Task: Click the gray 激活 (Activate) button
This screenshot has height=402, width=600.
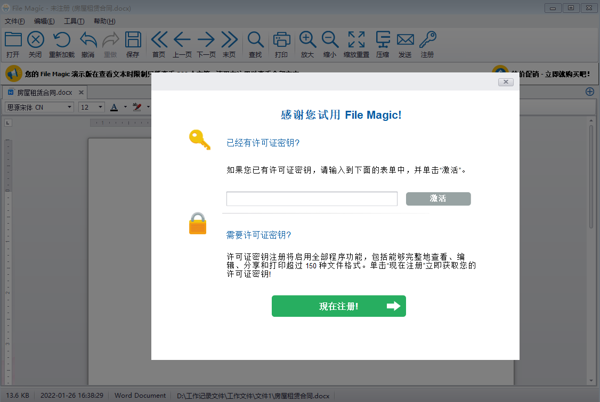Action: click(x=438, y=199)
